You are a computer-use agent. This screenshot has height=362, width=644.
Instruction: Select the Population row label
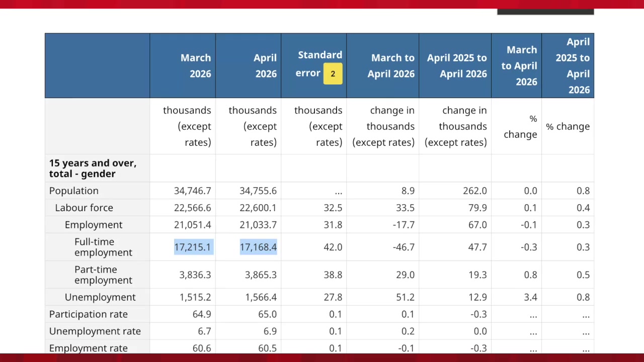tap(74, 191)
